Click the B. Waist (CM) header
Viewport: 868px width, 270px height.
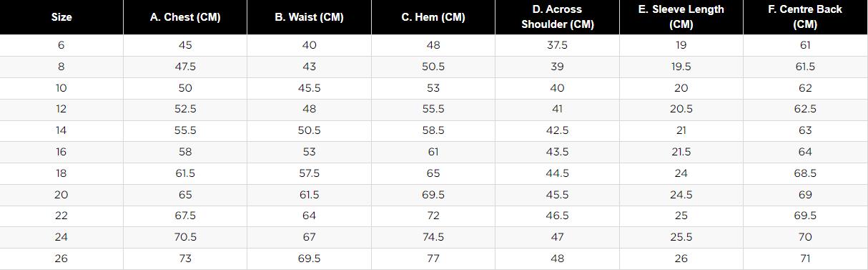(309, 17)
